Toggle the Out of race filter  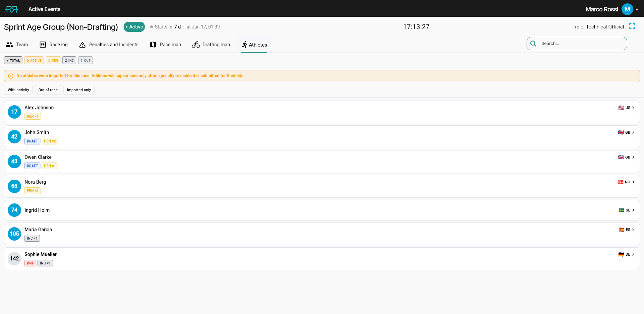[48, 90]
